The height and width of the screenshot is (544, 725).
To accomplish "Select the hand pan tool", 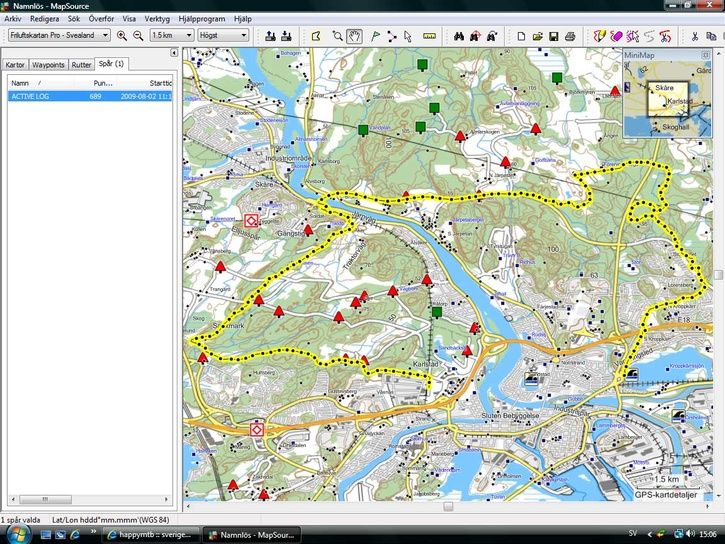I will [354, 36].
